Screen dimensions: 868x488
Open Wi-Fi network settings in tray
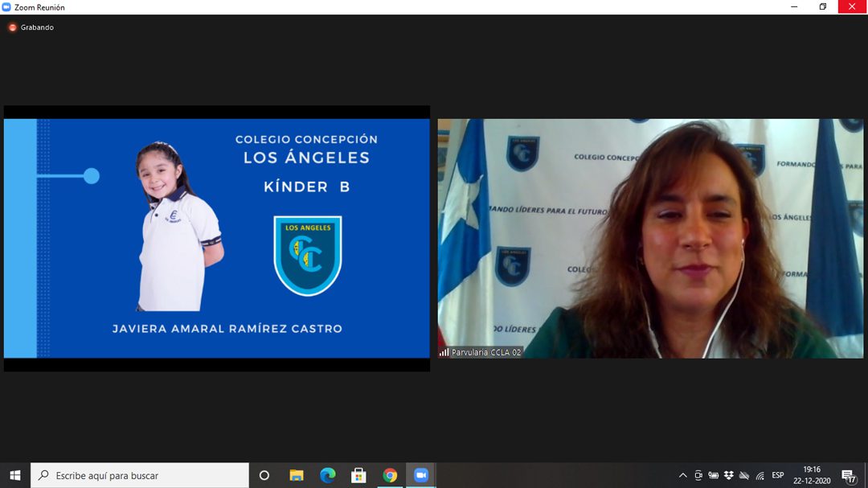(759, 475)
